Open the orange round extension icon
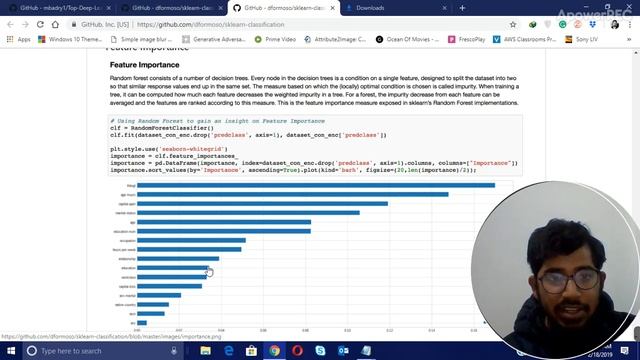The height and width of the screenshot is (360, 640). click(x=578, y=24)
